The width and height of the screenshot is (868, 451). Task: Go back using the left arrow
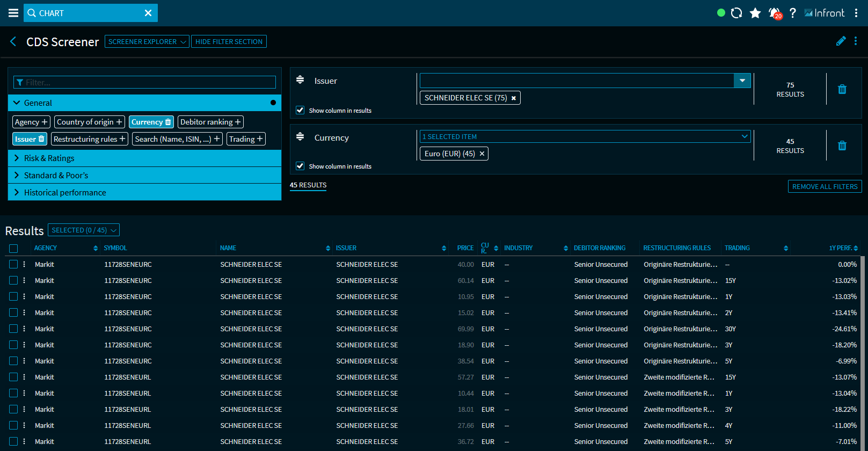tap(13, 41)
